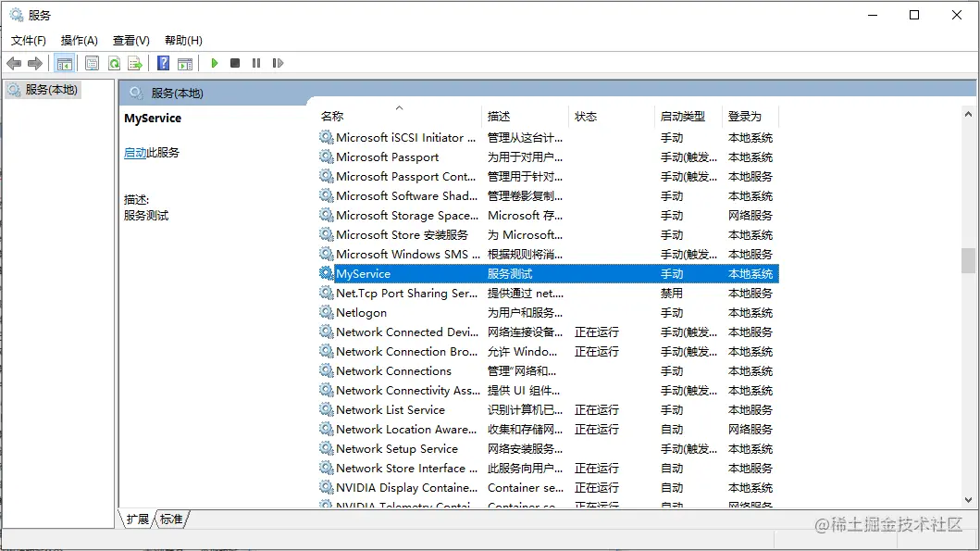Click the Back arrow toolbar icon
This screenshot has width=980, height=551.
coord(14,63)
